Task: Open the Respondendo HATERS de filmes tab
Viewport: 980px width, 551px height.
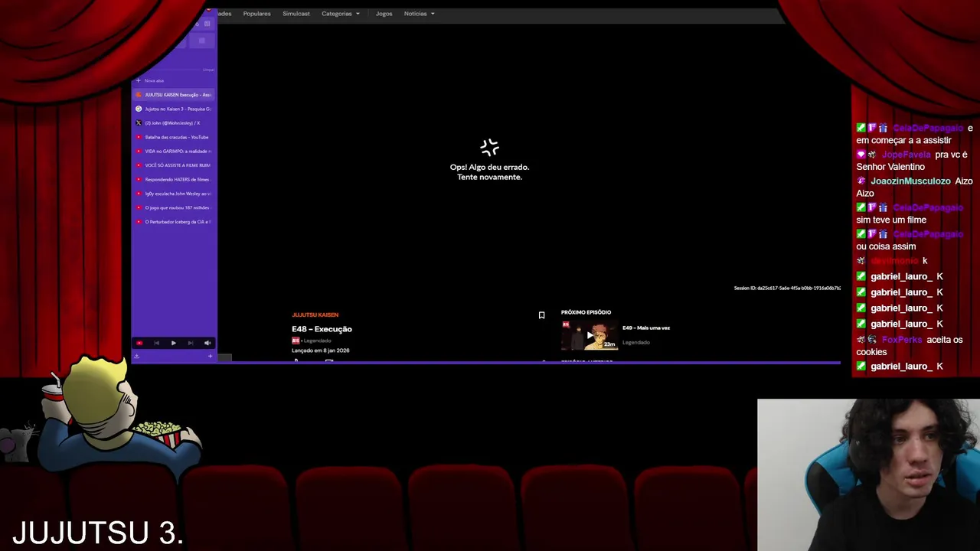Action: point(174,179)
